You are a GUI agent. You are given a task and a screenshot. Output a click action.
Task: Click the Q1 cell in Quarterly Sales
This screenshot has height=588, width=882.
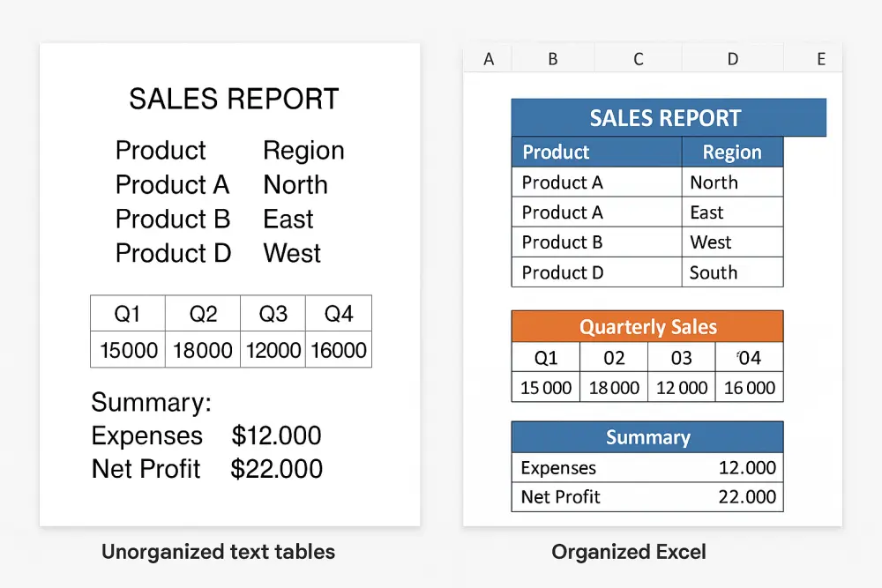click(544, 358)
